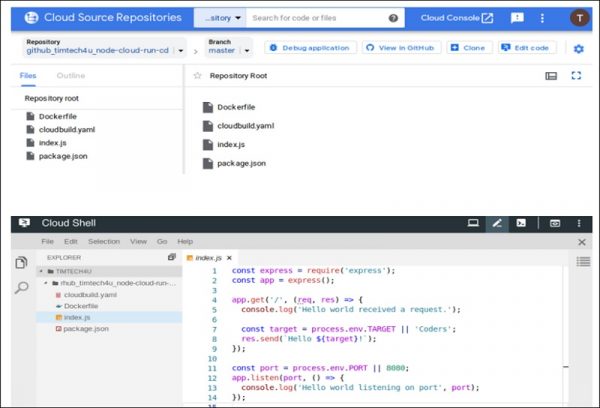This screenshot has height=408, width=600.
Task: Click line number 7 in the editor gutter
Action: pos(214,330)
